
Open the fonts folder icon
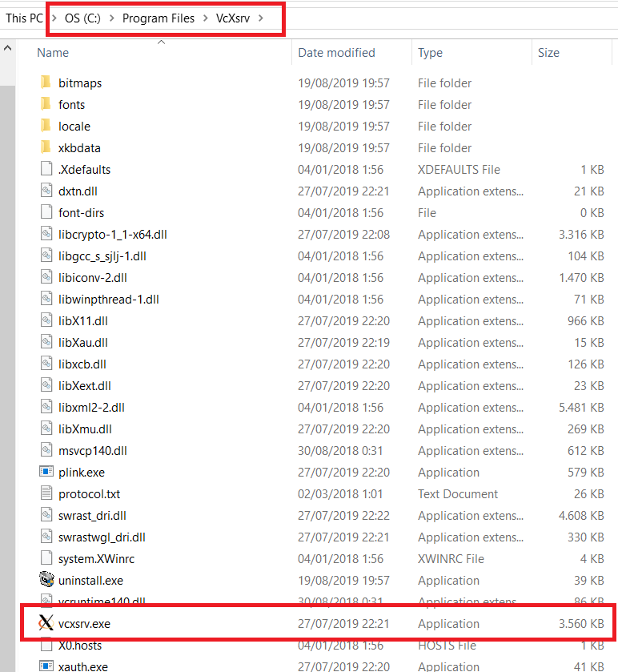point(46,103)
